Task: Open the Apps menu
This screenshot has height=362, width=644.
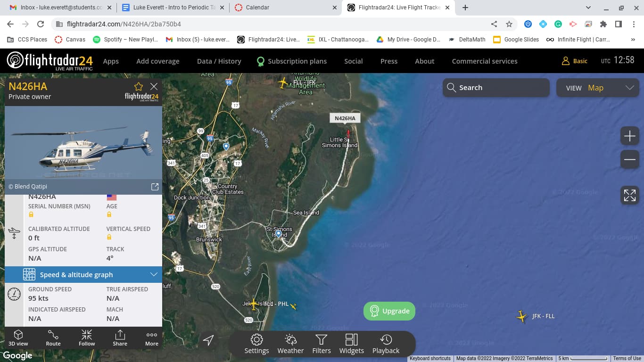Action: [x=111, y=61]
